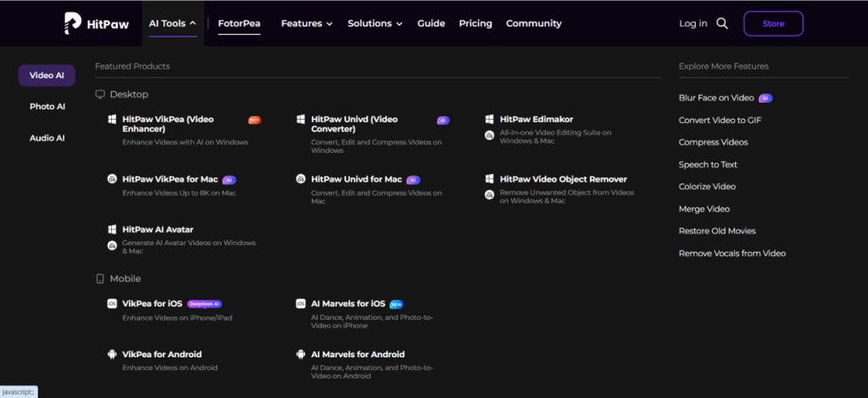Open VikPea for iOS
Screen dimensions: 868x398
pyautogui.click(x=153, y=304)
